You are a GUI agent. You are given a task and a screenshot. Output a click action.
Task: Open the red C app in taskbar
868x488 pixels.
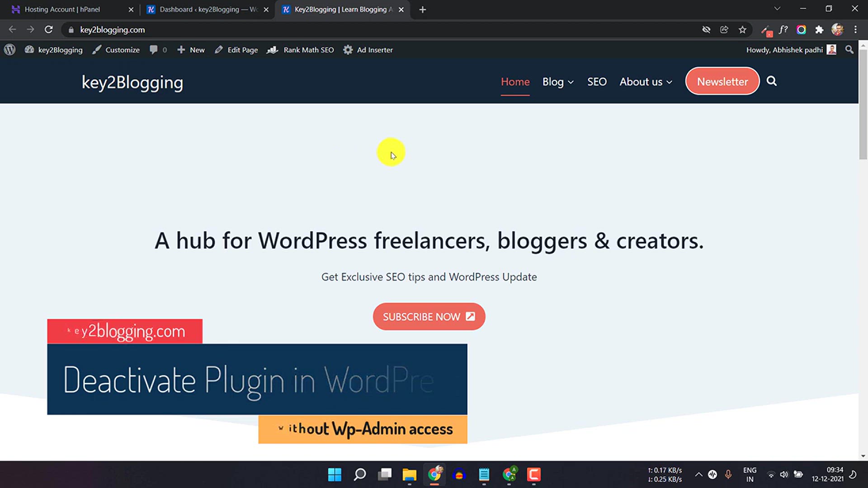tap(534, 474)
